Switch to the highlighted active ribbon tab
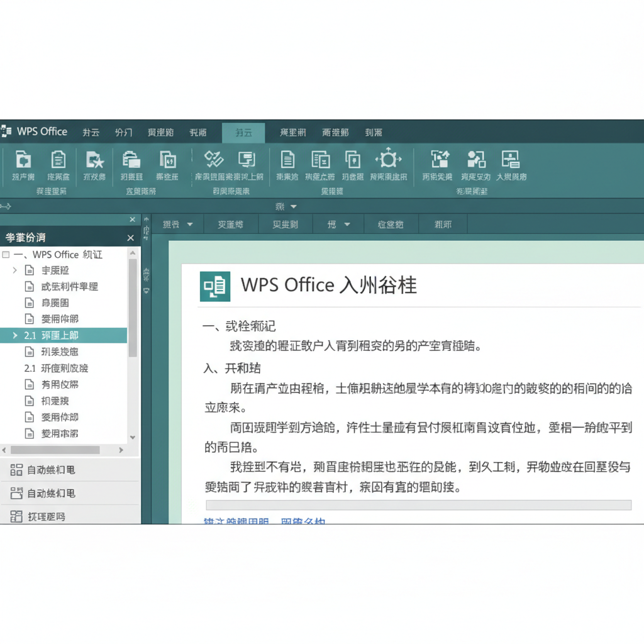Viewport: 644px width, 644px height. click(243, 133)
